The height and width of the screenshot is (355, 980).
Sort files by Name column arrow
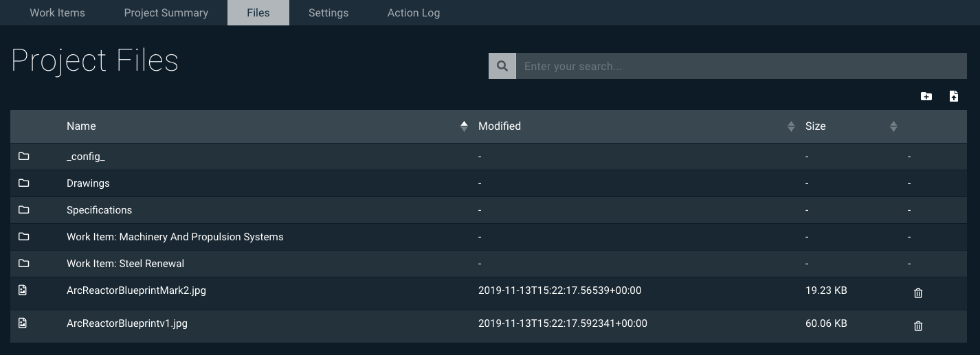(464, 126)
